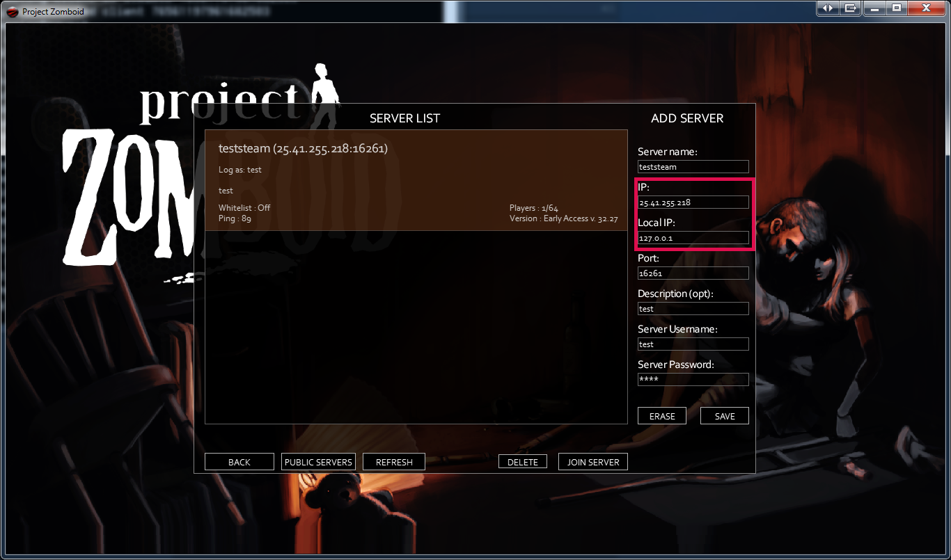Click the "Players : 1/64" text
This screenshot has width=951, height=560.
tap(534, 208)
